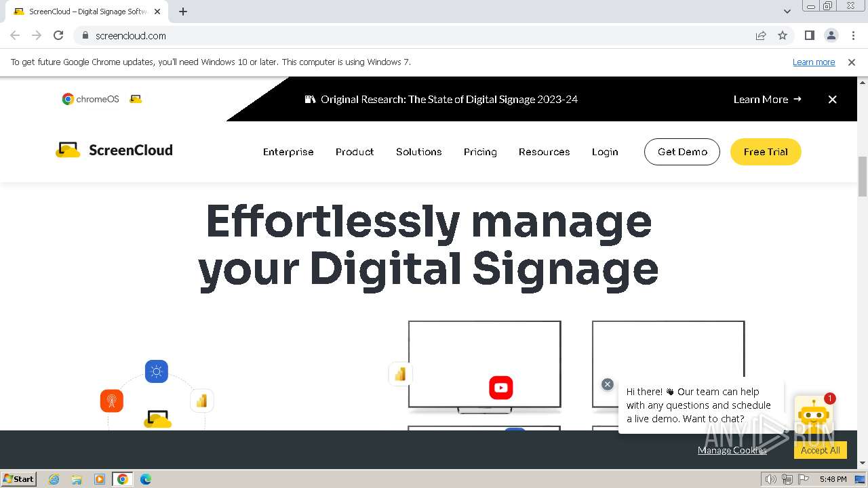This screenshot has width=868, height=488.
Task: Open the Chrome profile avatar
Action: click(x=831, y=35)
